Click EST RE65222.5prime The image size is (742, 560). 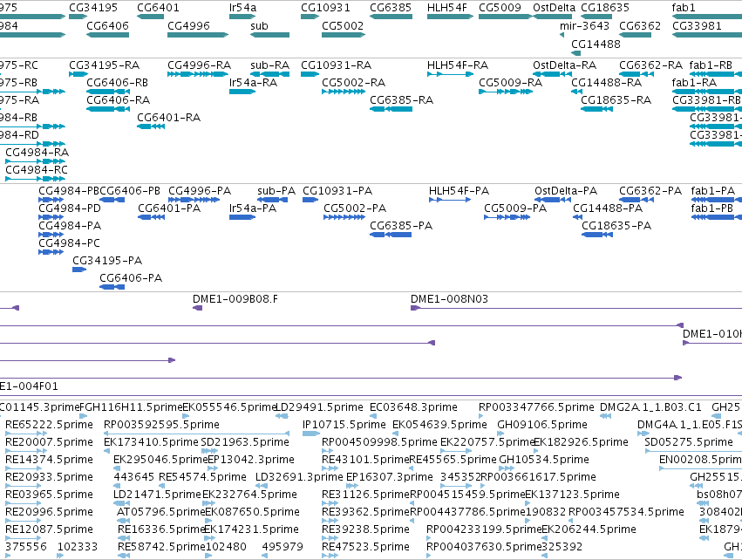coord(26,434)
